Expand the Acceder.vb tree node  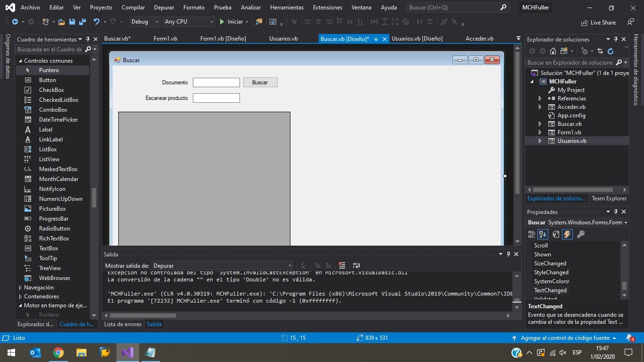539,107
